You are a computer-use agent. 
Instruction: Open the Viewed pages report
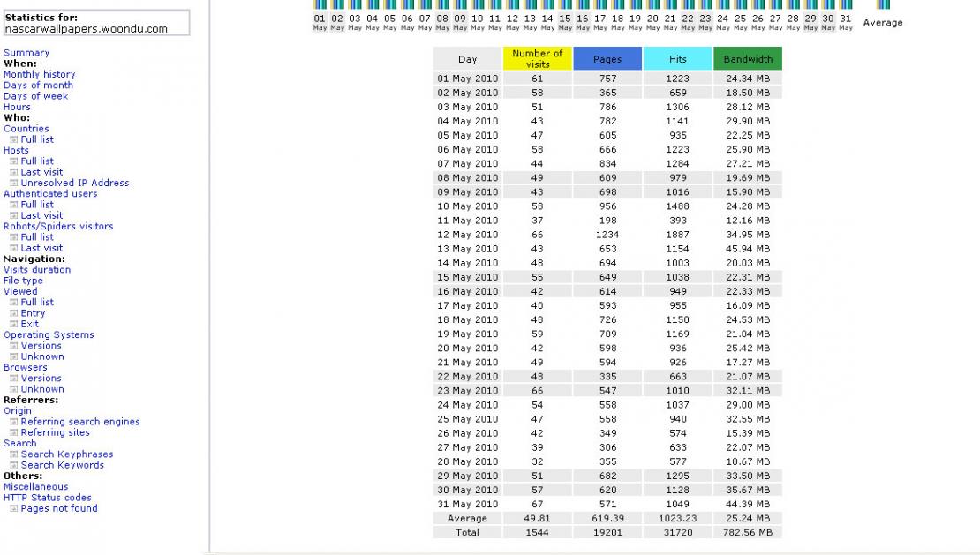[x=20, y=291]
